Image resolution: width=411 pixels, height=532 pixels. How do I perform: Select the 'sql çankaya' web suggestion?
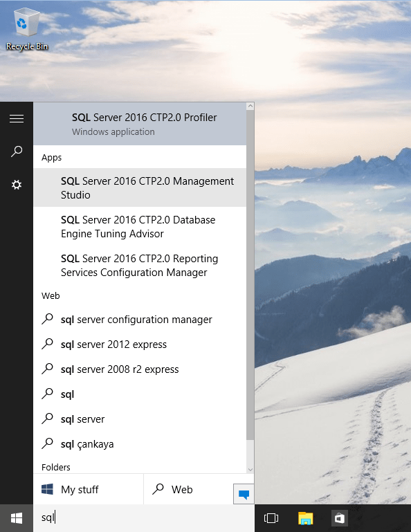point(140,444)
